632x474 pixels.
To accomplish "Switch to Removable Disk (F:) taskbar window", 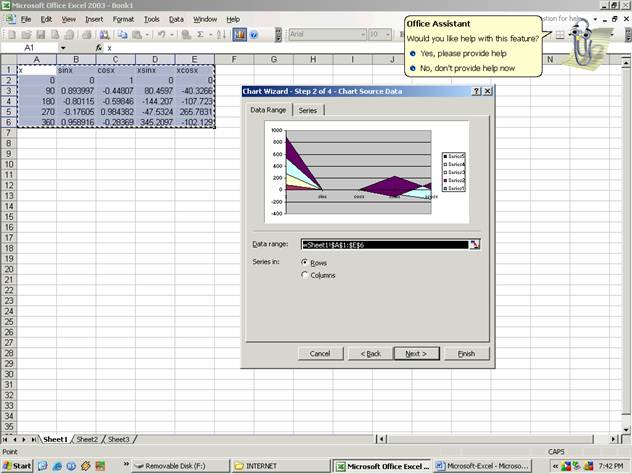I will click(181, 466).
